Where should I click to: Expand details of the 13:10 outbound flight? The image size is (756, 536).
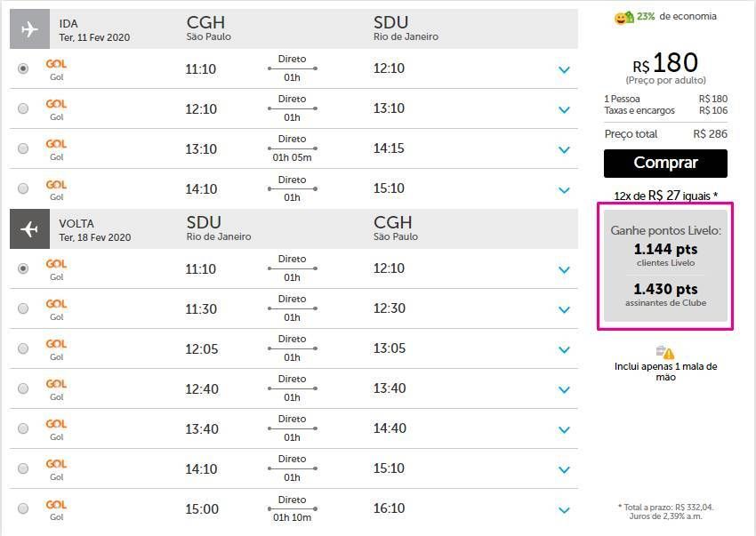[x=564, y=149]
